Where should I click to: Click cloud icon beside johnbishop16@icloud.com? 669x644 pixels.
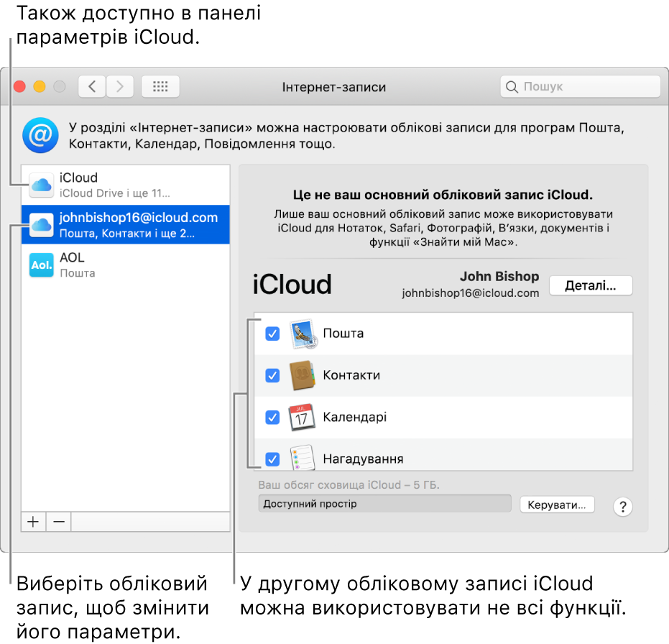[x=42, y=225]
